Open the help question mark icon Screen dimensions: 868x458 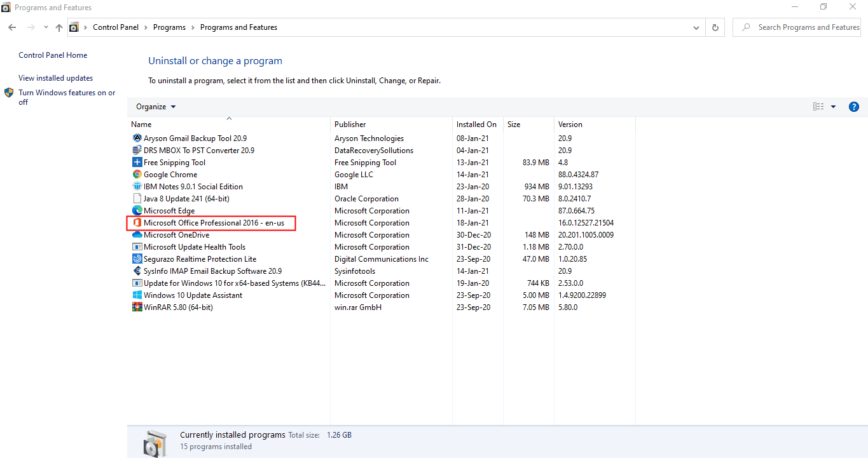click(x=854, y=107)
